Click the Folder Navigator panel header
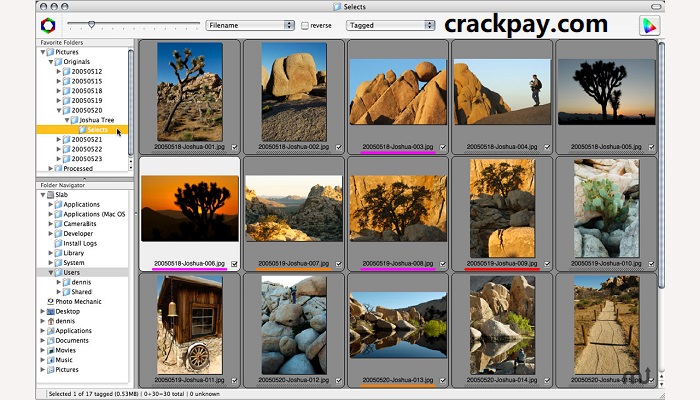Image resolution: width=700 pixels, height=400 pixels. click(x=85, y=185)
